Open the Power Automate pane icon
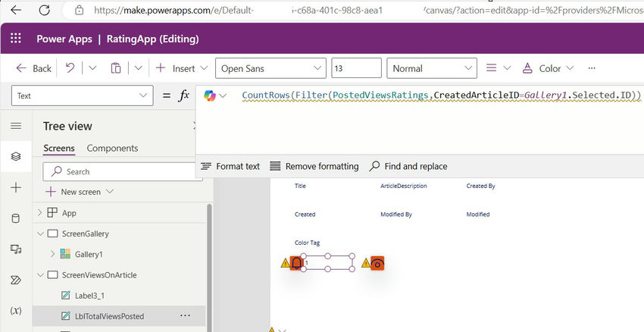The width and height of the screenshot is (644, 332). 16,280
